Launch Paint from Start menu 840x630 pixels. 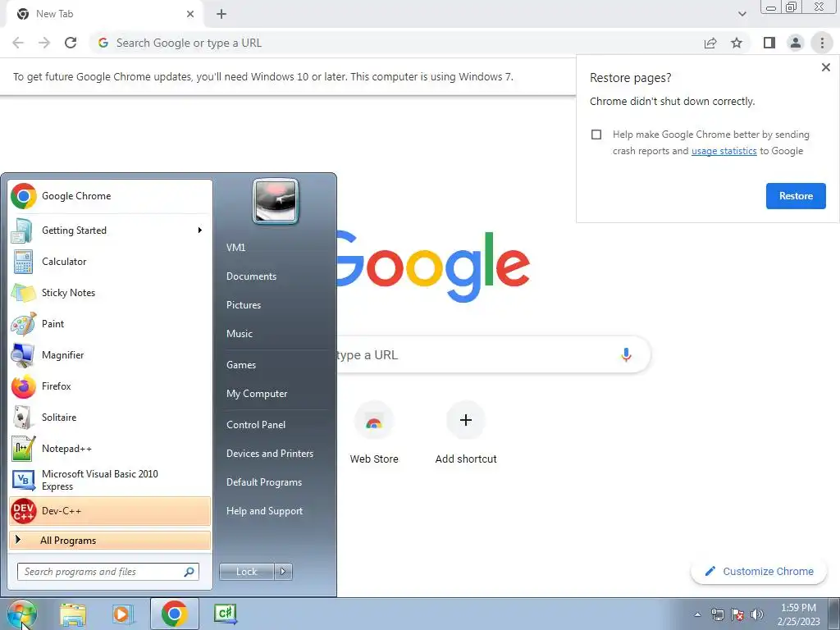coord(110,323)
